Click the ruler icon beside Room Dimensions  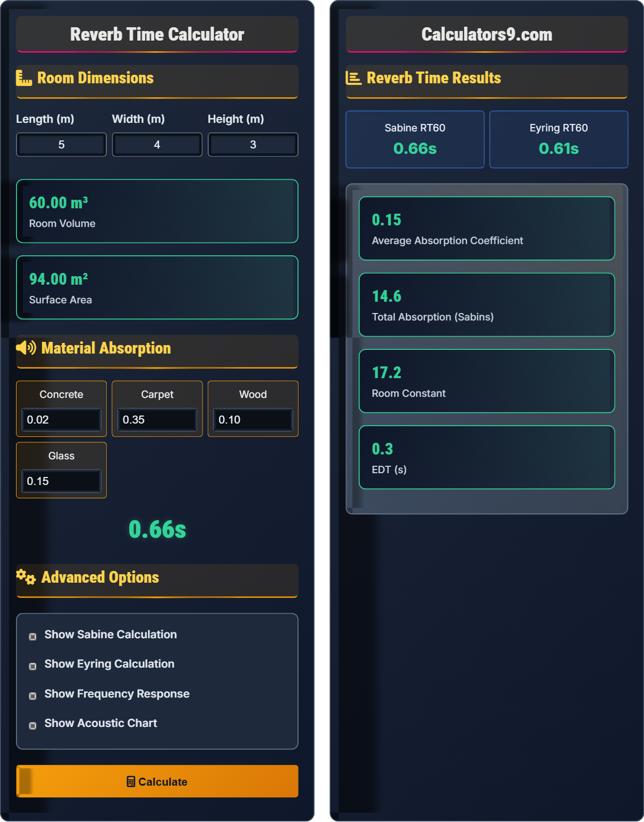point(24,78)
